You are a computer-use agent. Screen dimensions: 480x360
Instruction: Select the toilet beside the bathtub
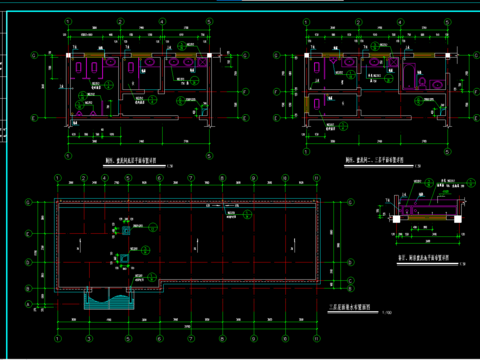pyautogui.click(x=422, y=83)
